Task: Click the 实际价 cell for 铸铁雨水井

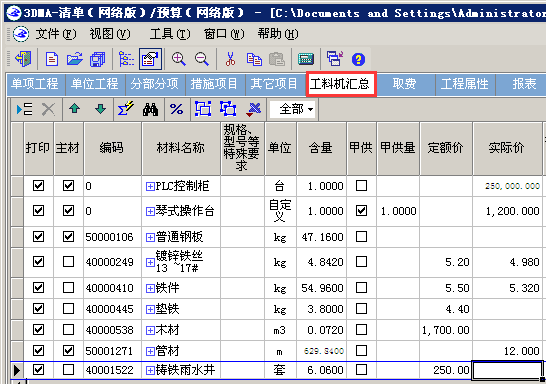Action: tap(507, 370)
